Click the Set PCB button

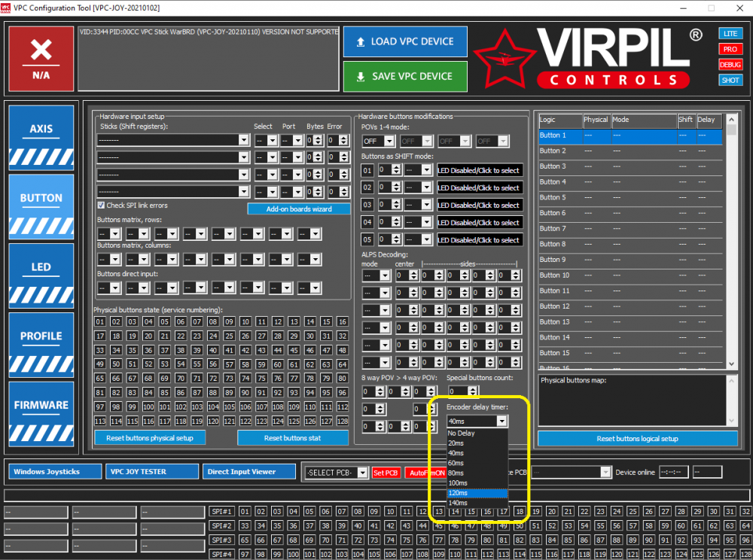tap(386, 473)
